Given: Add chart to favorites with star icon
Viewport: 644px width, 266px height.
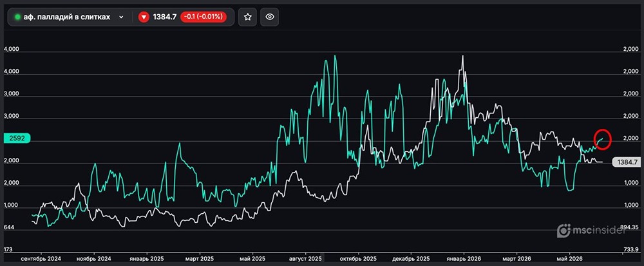Looking at the screenshot, I should 248,17.
